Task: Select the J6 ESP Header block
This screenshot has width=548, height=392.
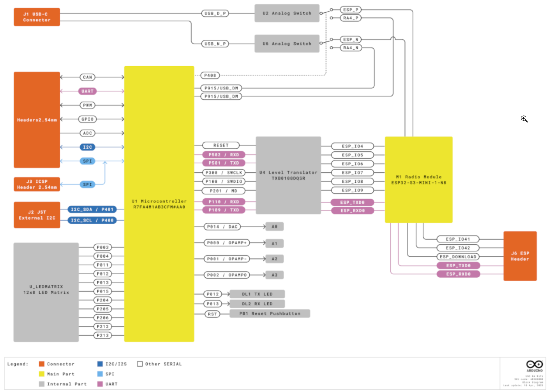Action: coord(520,256)
